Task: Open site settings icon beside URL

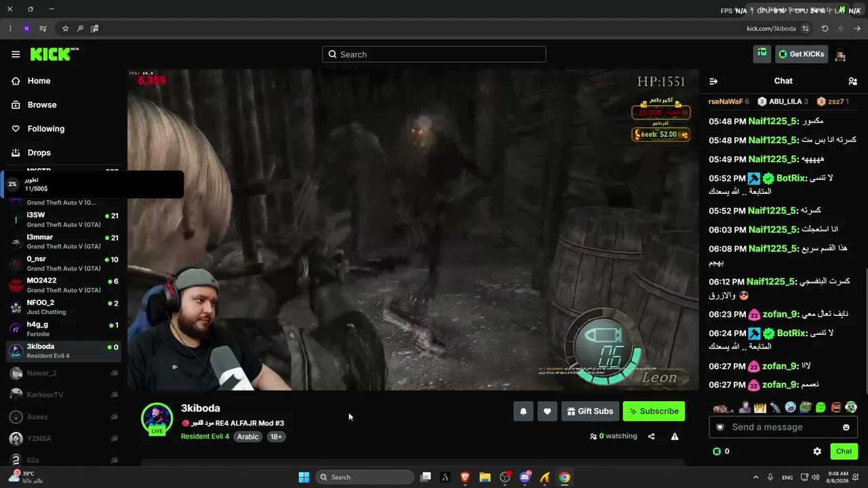Action: (806, 28)
